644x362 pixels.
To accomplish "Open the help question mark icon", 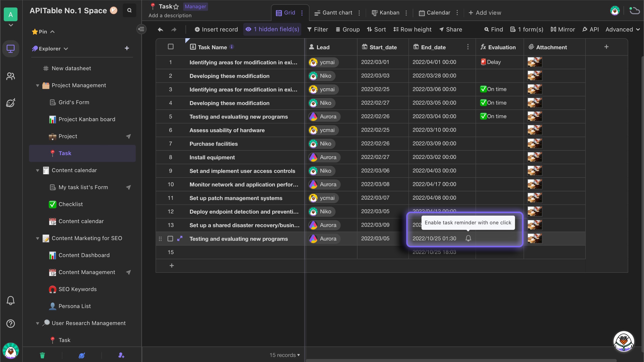I will (10, 324).
